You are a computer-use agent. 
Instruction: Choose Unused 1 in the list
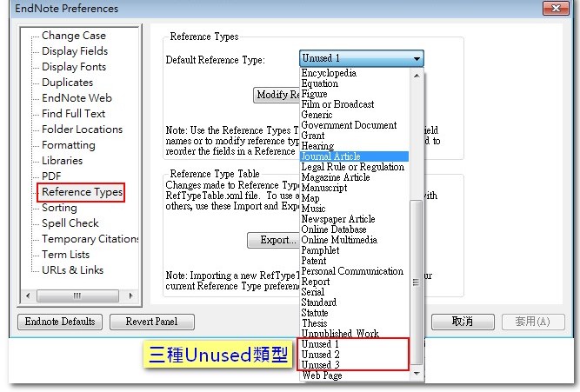(x=320, y=344)
